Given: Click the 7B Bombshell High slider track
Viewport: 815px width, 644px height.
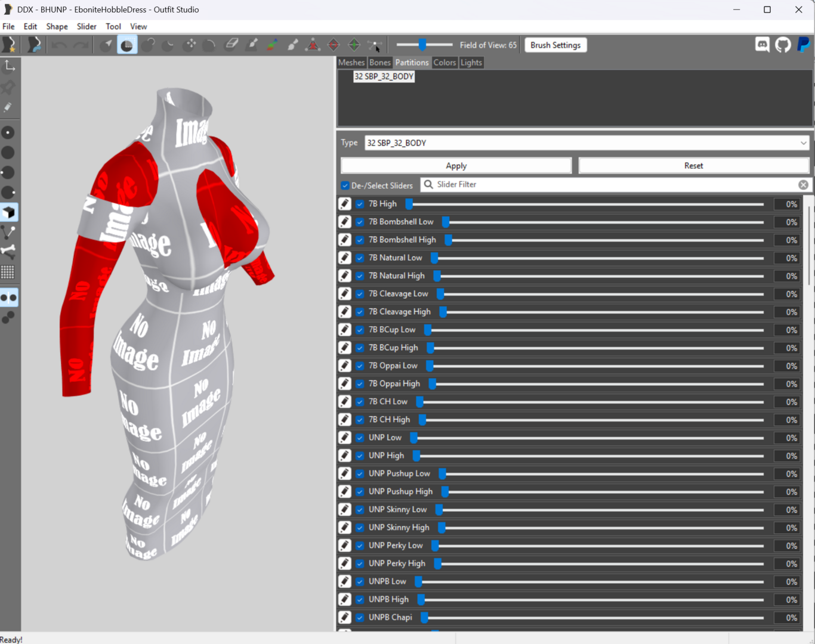Looking at the screenshot, I should click(604, 240).
